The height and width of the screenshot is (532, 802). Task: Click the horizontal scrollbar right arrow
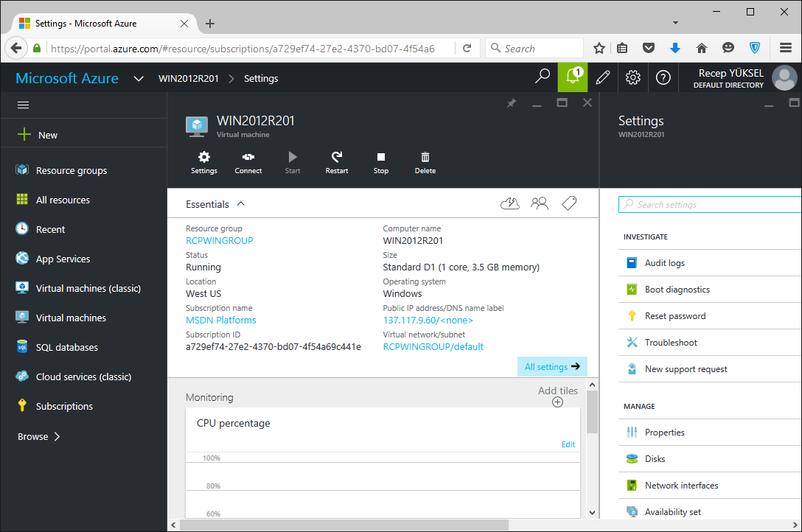[795, 525]
